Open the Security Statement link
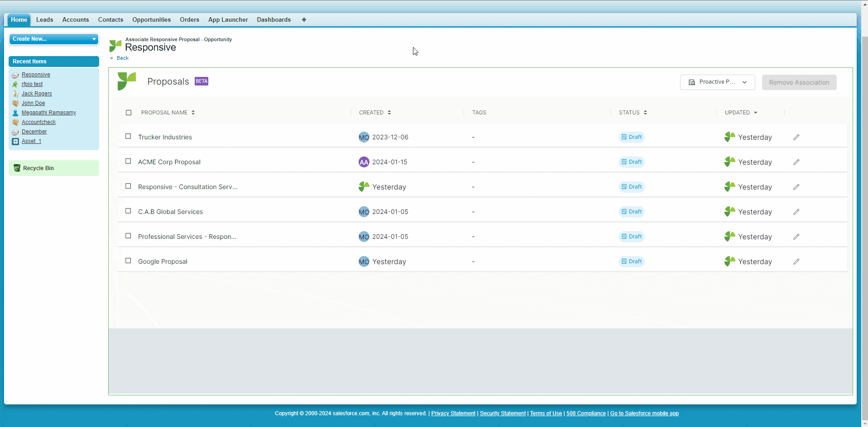 point(503,413)
